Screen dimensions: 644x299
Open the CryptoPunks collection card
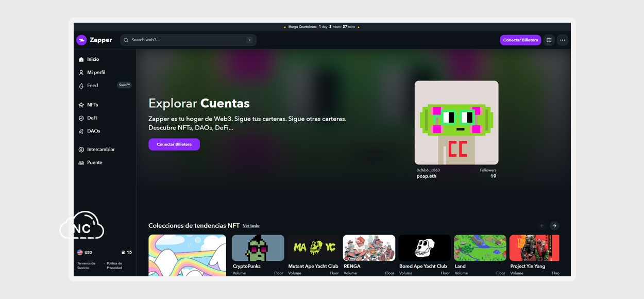click(x=258, y=255)
